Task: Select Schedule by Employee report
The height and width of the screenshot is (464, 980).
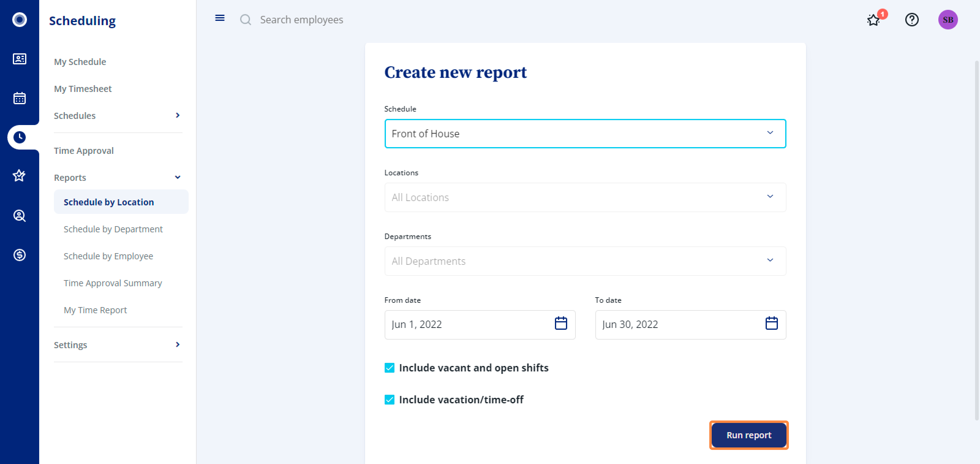Action: 108,256
